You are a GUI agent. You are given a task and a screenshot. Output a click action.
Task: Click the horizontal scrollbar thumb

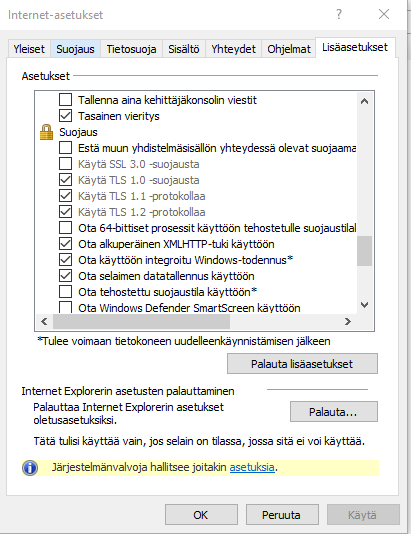142,321
